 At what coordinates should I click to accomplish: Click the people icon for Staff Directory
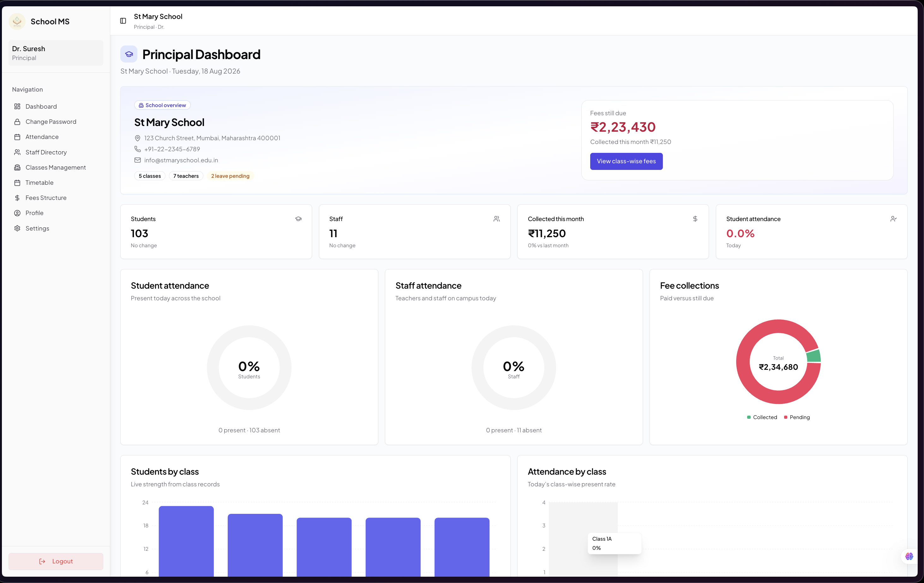coord(17,152)
